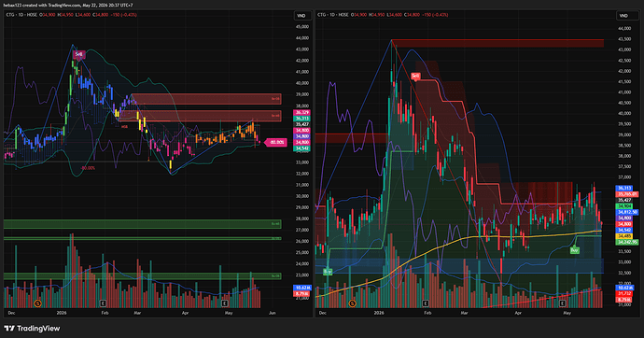Image resolution: width=644 pixels, height=338 pixels.
Task: Click the teal 36,113 price label on left chart
Action: pyautogui.click(x=301, y=119)
